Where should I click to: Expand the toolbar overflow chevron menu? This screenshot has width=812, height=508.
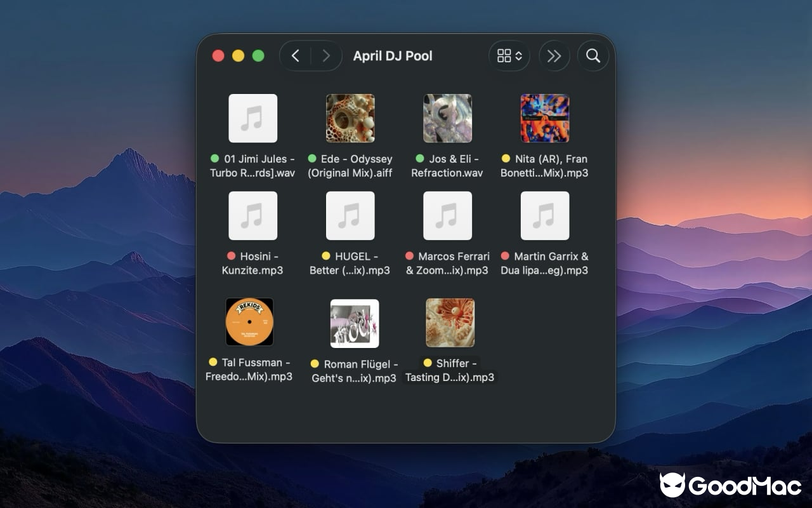(554, 56)
